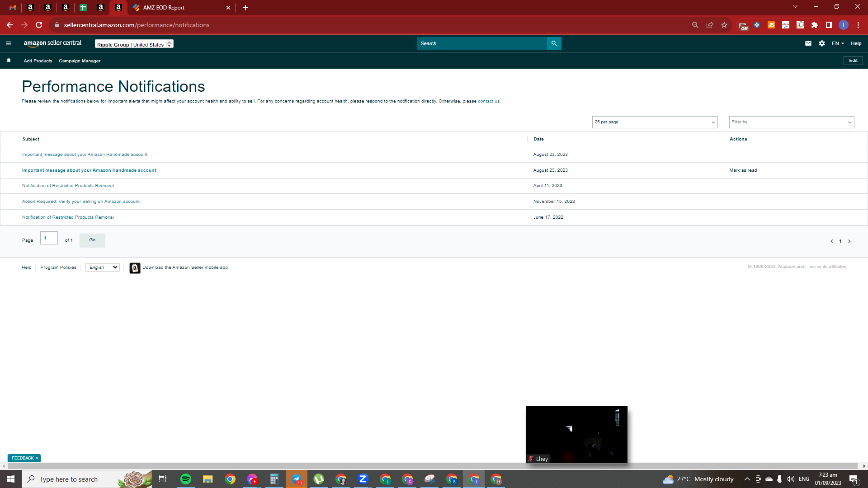868x488 pixels.
Task: Switch to the Gmail pinned tab
Action: tap(13, 8)
